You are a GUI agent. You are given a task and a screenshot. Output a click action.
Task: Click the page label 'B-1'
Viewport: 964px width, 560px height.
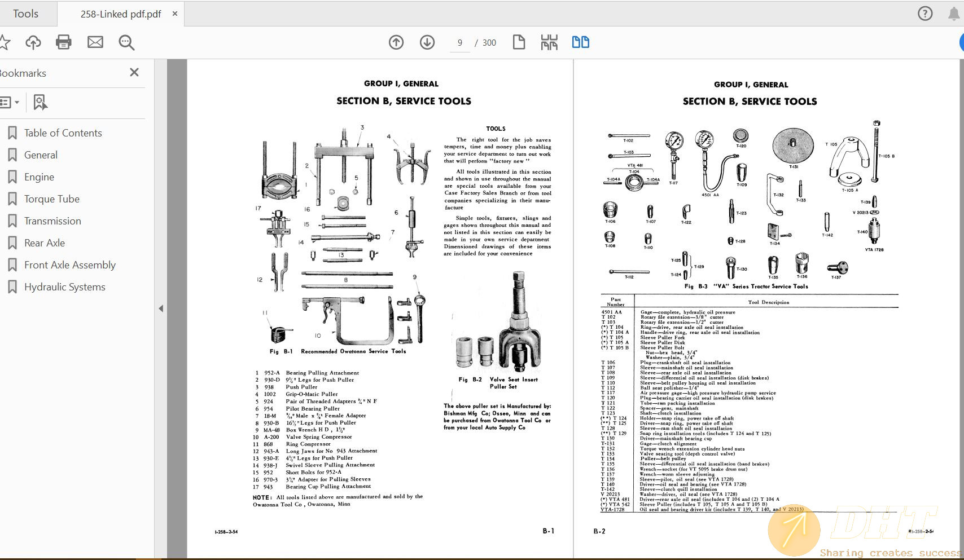[548, 531]
